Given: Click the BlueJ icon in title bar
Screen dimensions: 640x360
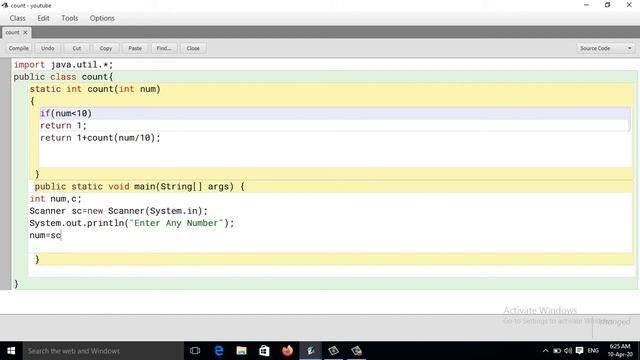Looking at the screenshot, I should point(5,5).
